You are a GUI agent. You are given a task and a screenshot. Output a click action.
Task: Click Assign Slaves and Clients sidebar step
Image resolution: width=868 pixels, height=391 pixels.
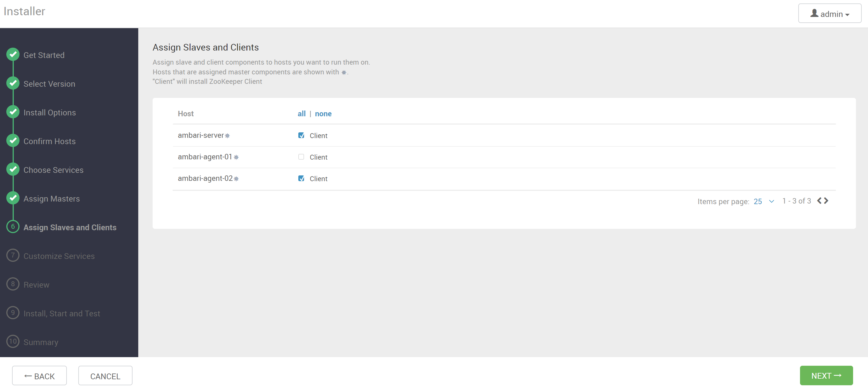70,227
